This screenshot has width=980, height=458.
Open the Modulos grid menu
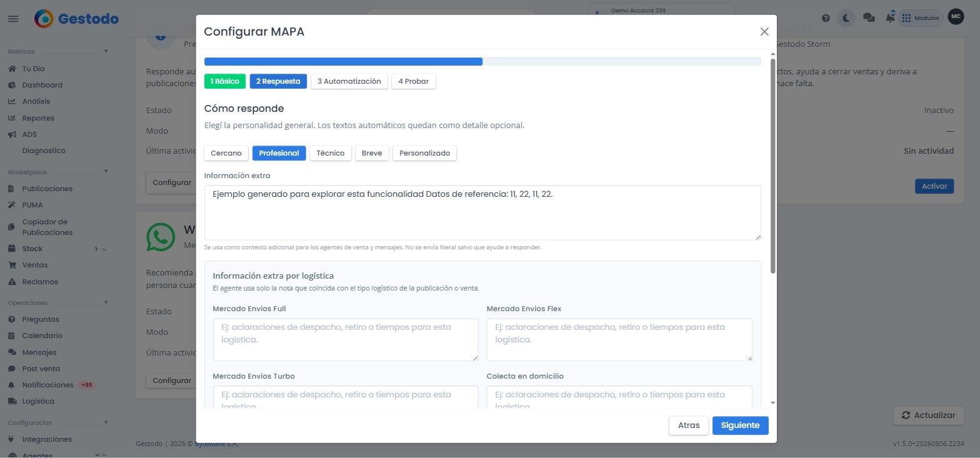920,18
